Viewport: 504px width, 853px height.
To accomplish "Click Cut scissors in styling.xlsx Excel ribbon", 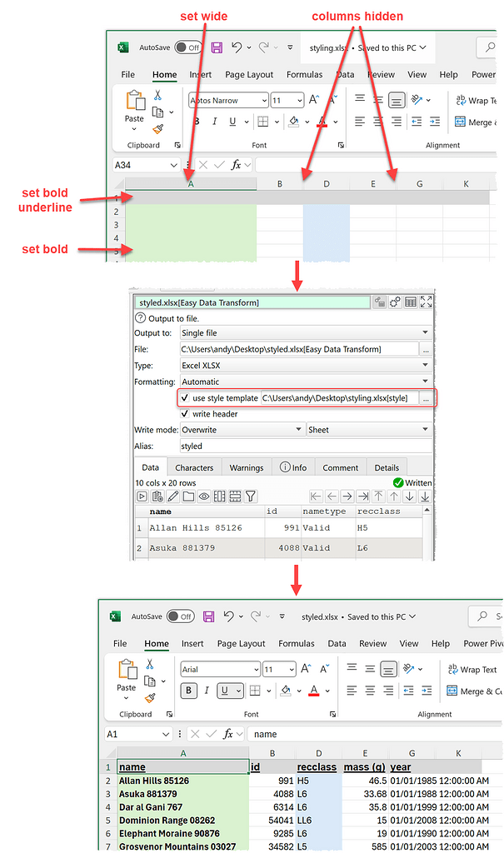I will (x=157, y=95).
